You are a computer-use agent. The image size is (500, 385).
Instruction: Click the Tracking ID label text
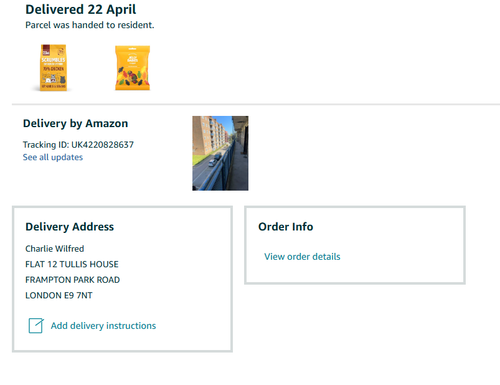click(46, 145)
